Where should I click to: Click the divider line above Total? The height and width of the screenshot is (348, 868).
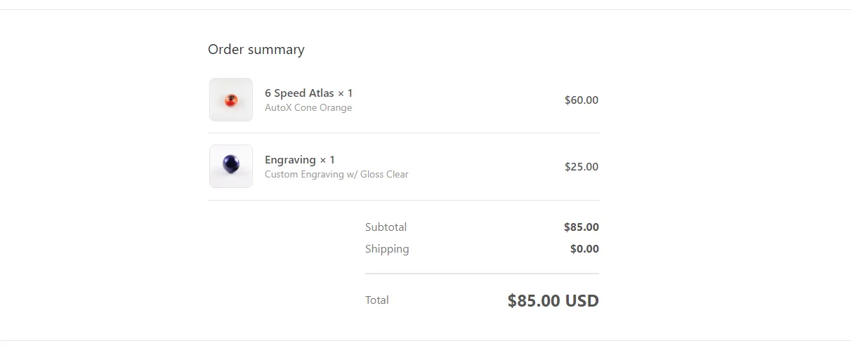[x=482, y=274]
